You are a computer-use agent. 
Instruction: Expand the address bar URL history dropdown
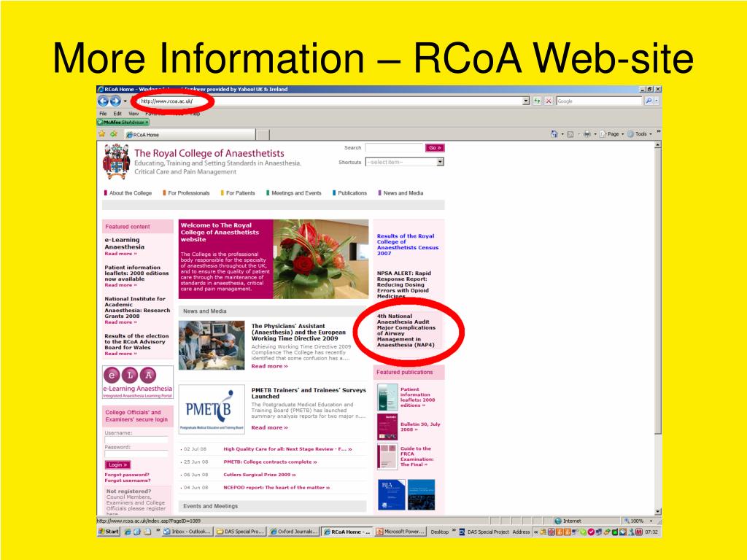[x=526, y=101]
